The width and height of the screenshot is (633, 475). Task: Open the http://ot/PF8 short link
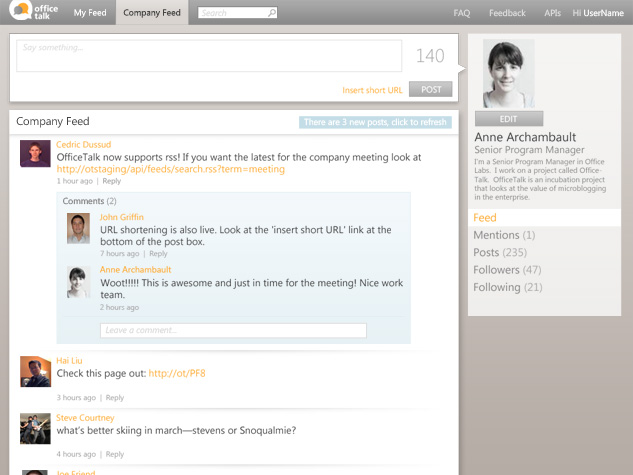point(177,373)
